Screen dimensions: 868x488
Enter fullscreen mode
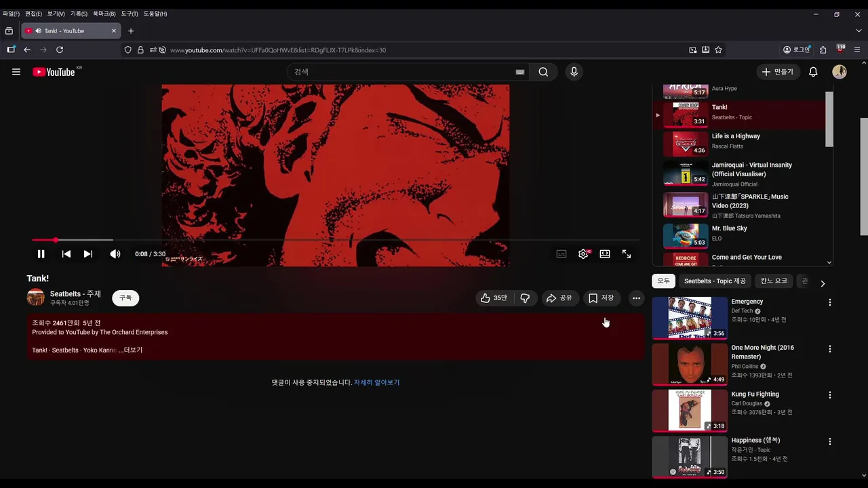[x=627, y=254]
